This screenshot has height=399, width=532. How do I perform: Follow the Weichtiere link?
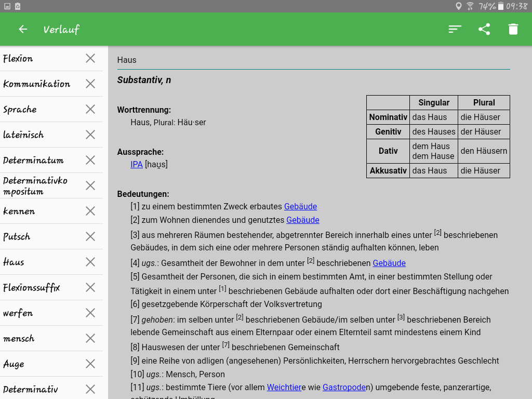pyautogui.click(x=284, y=387)
